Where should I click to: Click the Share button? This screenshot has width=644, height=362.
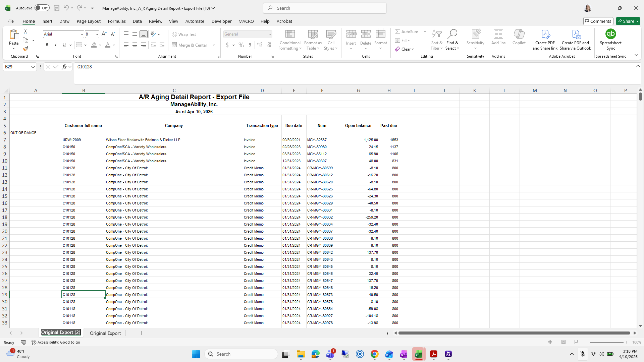[628, 21]
